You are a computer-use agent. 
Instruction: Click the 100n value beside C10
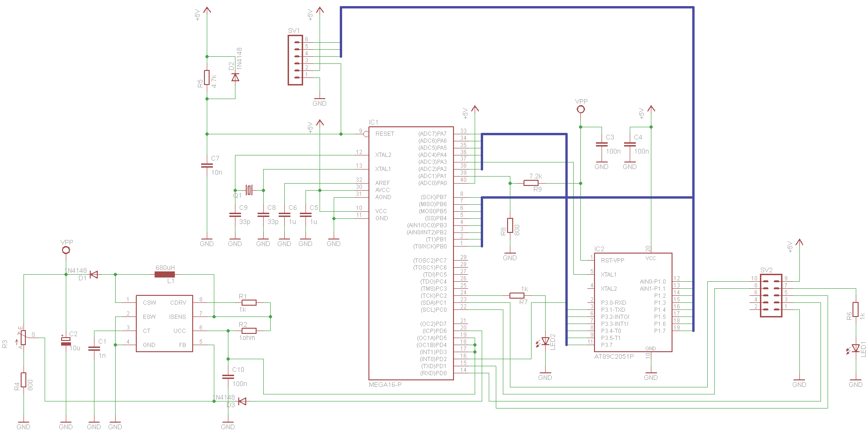click(x=240, y=384)
